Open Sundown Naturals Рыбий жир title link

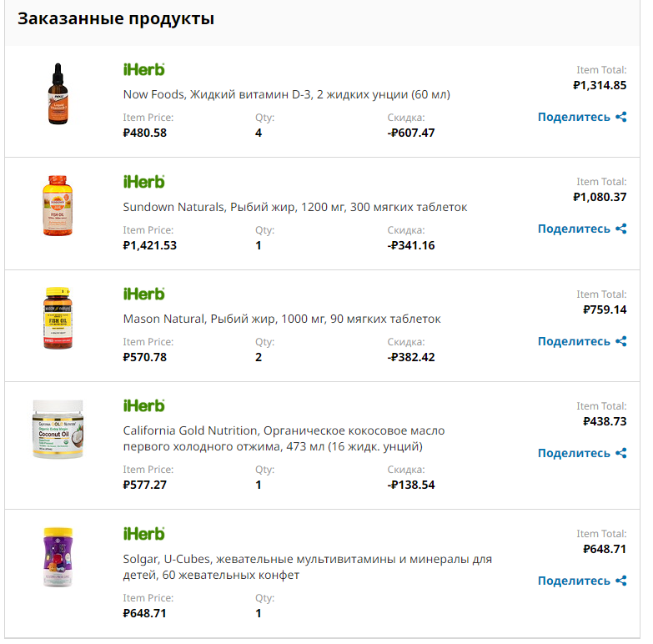point(295,207)
